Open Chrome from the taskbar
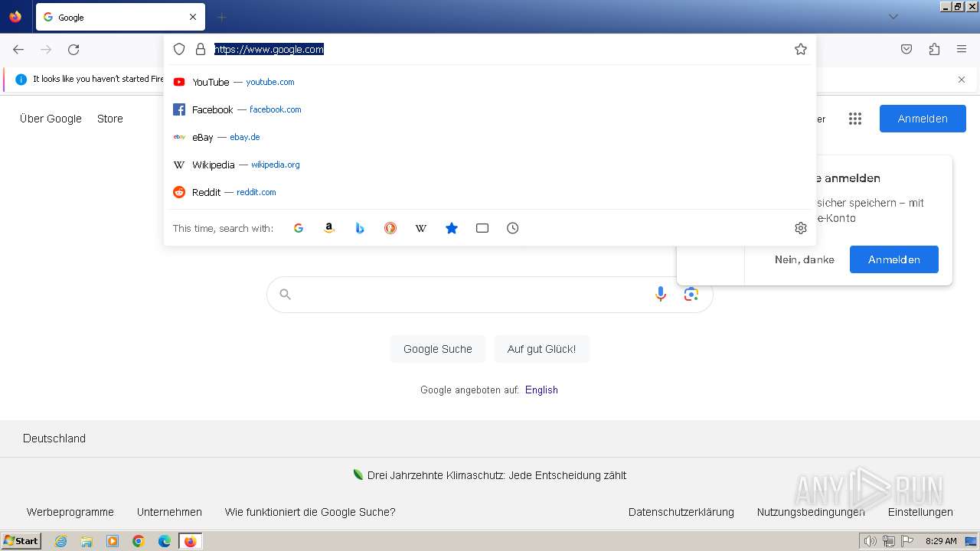 139,541
